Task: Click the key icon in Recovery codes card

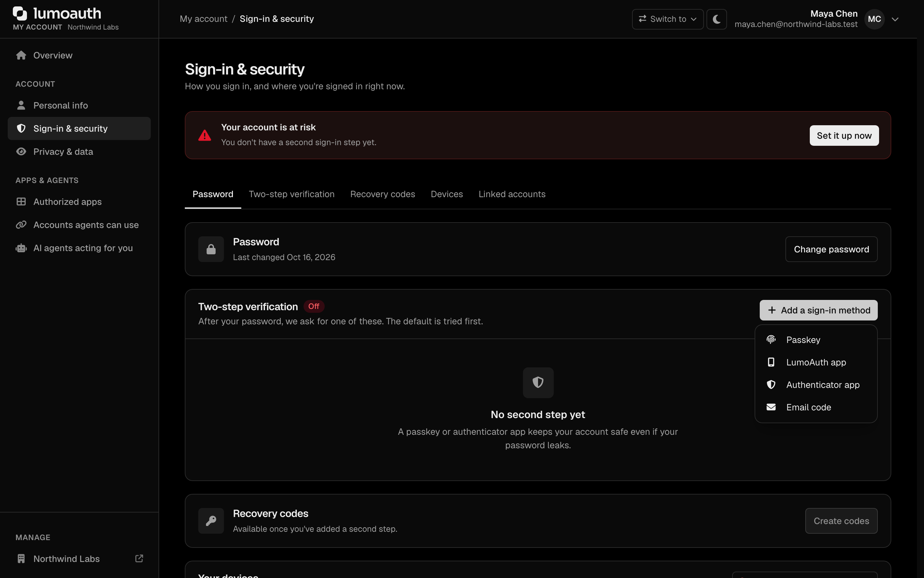Action: click(x=211, y=521)
